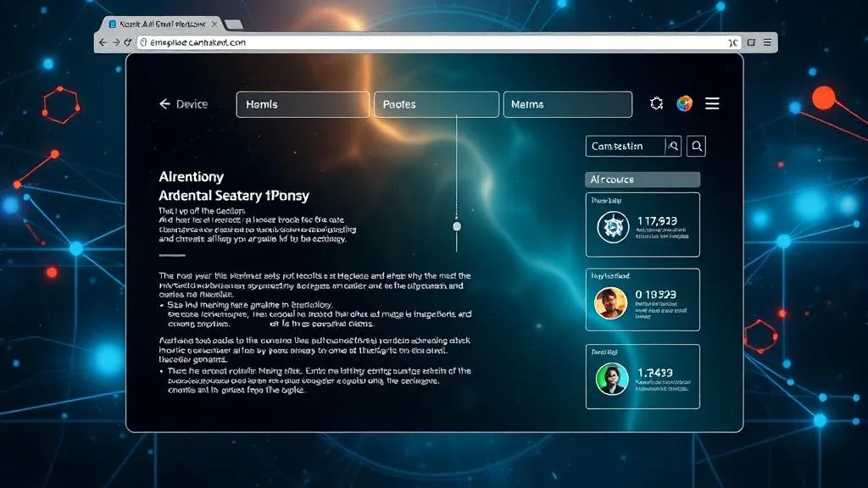This screenshot has height=488, width=868.
Task: Select the colorful profile icon in the toolbar
Action: coord(683,103)
